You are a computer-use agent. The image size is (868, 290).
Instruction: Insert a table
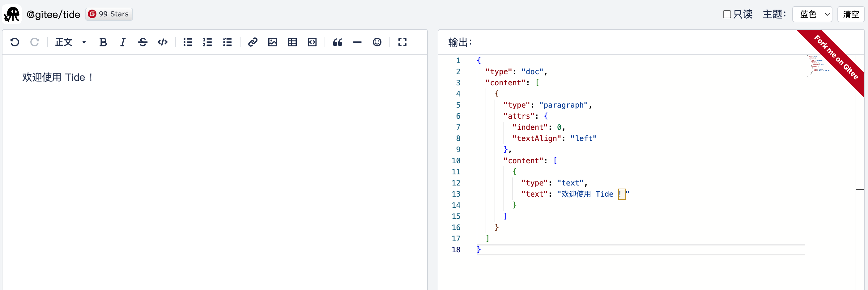pyautogui.click(x=292, y=42)
